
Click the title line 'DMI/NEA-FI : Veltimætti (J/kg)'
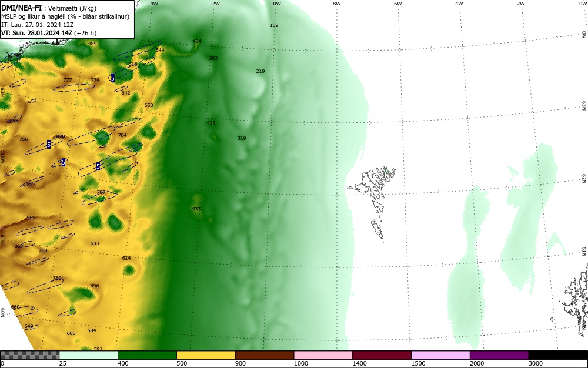(x=49, y=8)
